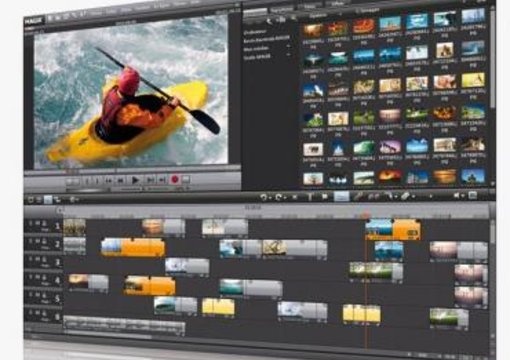Maximize timeline with the far-right toolbar icon

pos(473,195)
